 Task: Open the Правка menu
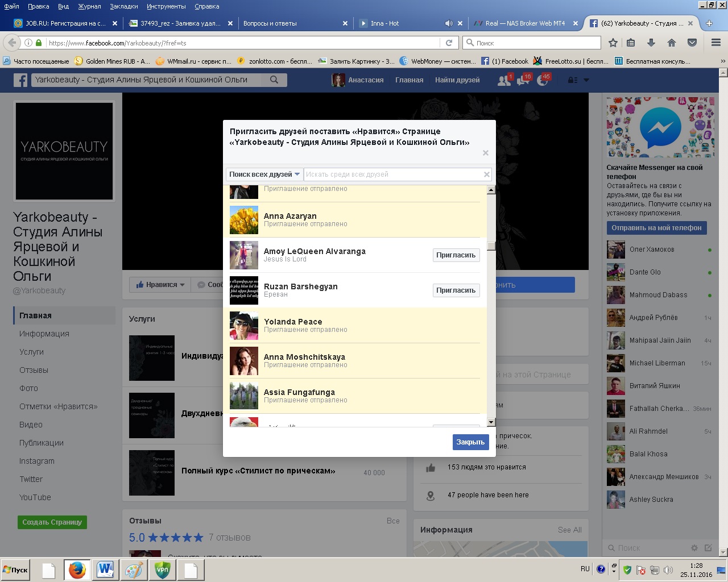coord(38,6)
